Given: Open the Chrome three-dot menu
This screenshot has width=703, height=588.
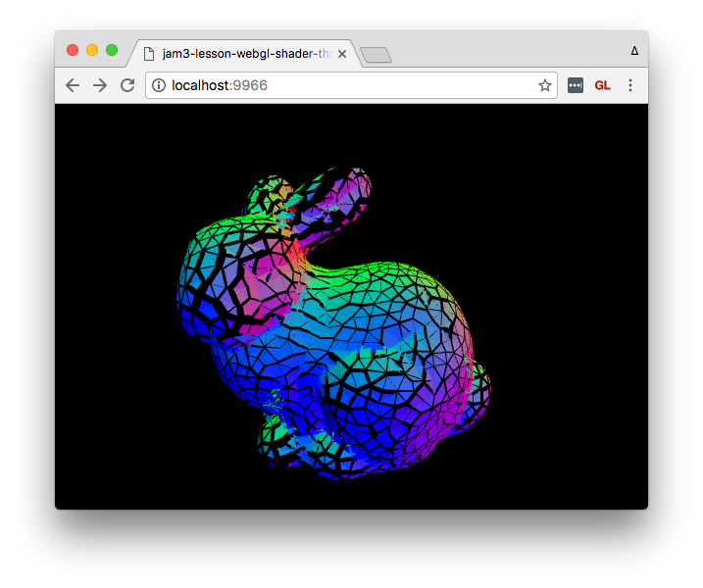Looking at the screenshot, I should tap(630, 85).
